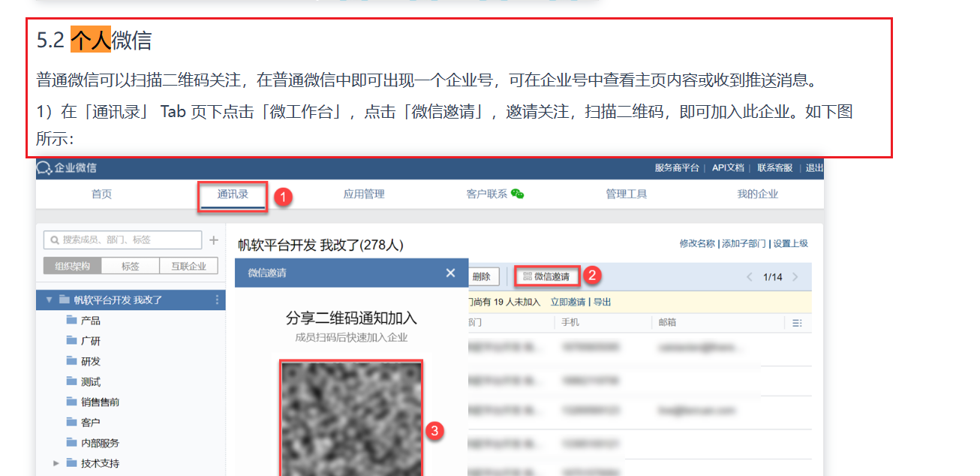
Task: Switch to the 我的企业 tab
Action: pyautogui.click(x=758, y=194)
